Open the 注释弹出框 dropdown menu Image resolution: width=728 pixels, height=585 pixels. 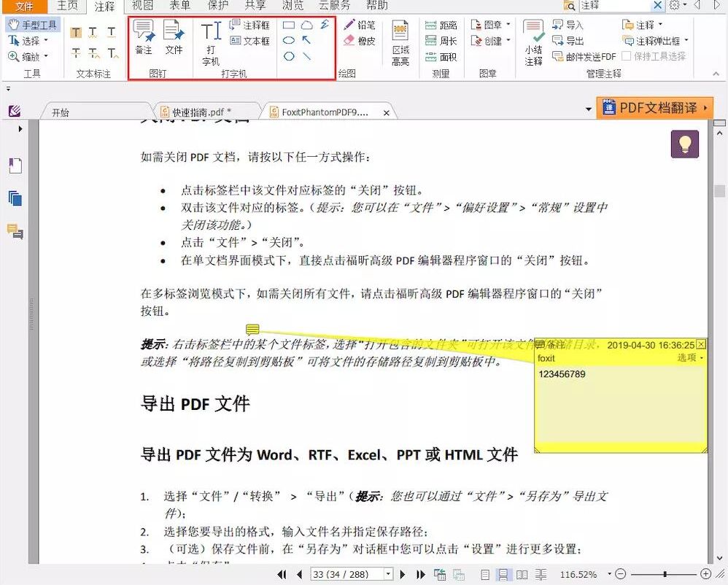686,40
